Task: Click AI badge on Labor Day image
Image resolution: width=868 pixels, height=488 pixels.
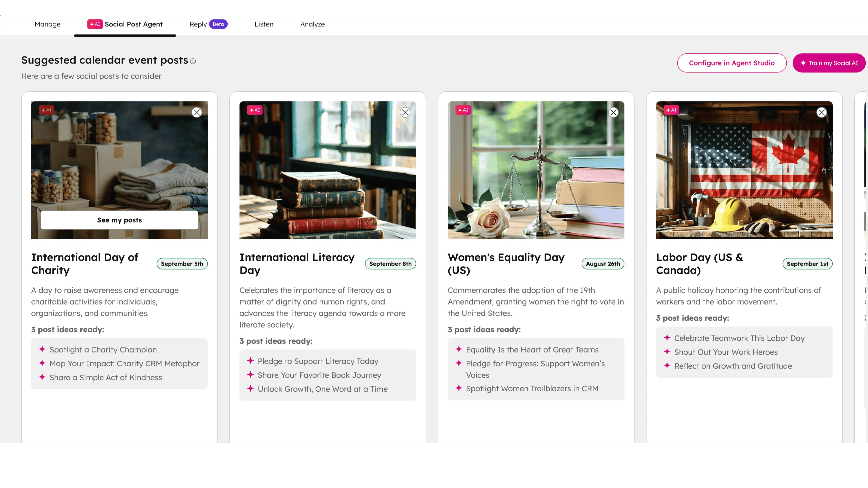Action: pos(671,110)
